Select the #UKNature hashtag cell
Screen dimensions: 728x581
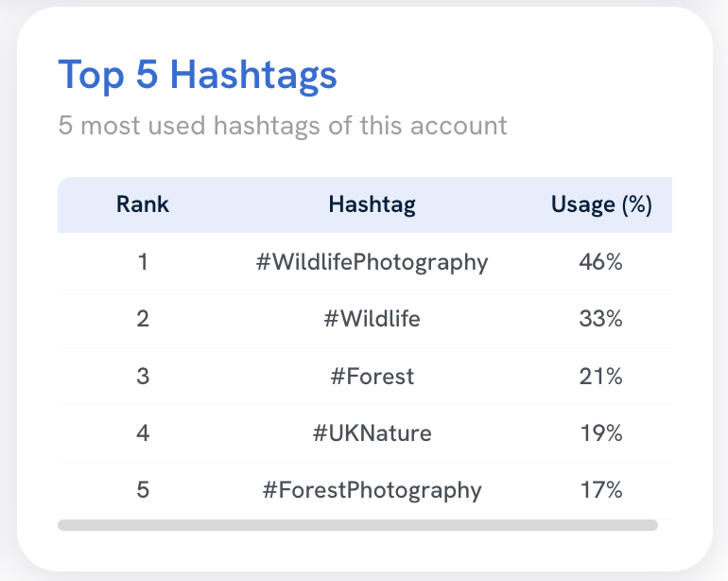[x=372, y=433]
